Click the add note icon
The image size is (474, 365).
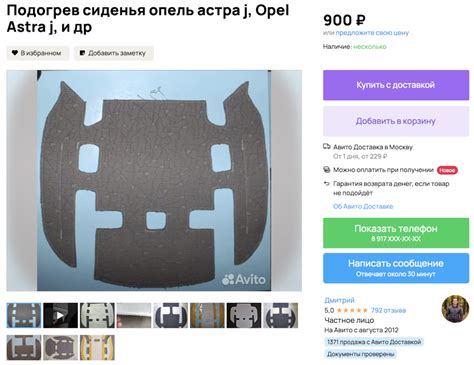[82, 53]
